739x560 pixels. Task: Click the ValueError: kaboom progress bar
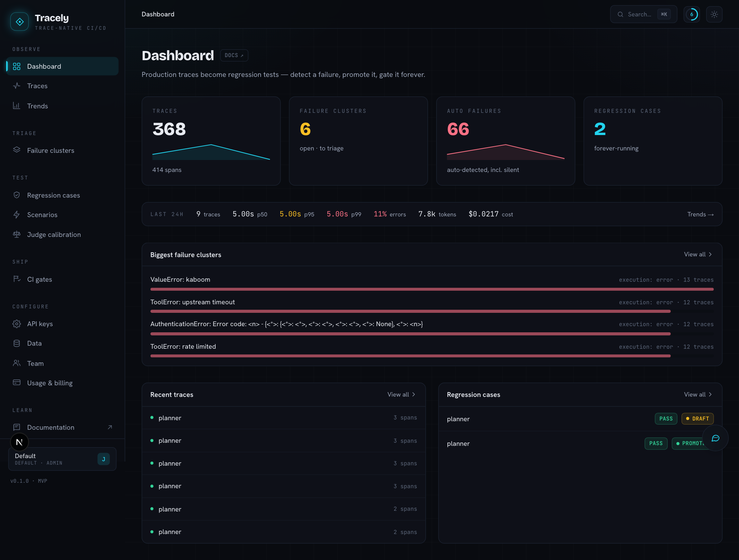point(432,289)
